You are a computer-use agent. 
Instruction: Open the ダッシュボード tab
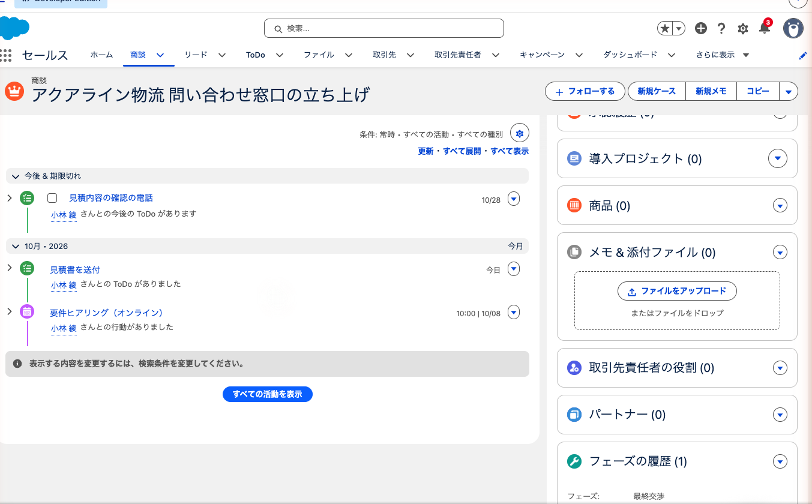[x=630, y=55]
